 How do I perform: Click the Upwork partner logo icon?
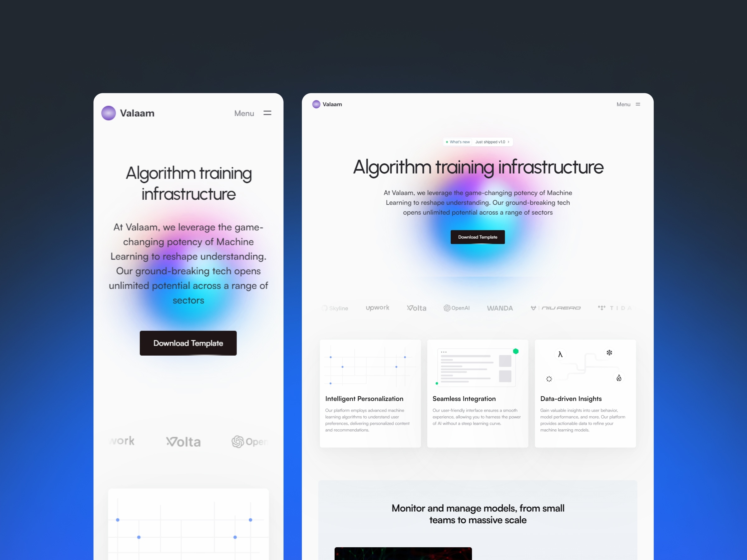pos(377,308)
